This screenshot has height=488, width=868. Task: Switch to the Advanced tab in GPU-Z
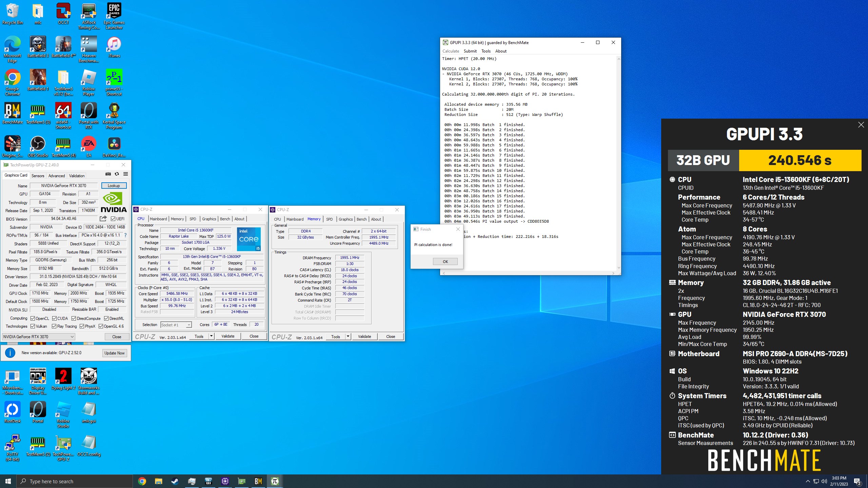point(57,176)
